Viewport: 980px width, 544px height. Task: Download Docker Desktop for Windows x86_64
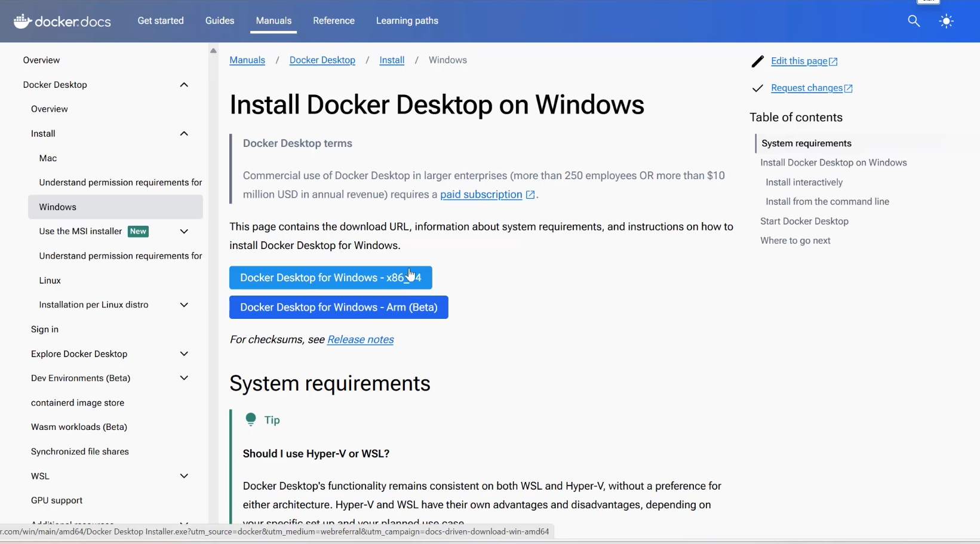[331, 278]
